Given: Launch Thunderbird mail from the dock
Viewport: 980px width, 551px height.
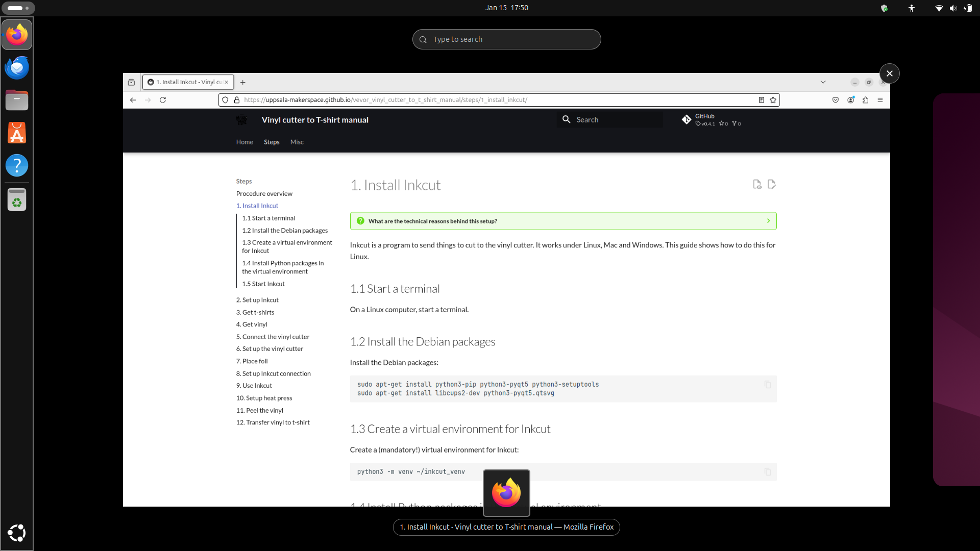Looking at the screenshot, I should pyautogui.click(x=17, y=67).
